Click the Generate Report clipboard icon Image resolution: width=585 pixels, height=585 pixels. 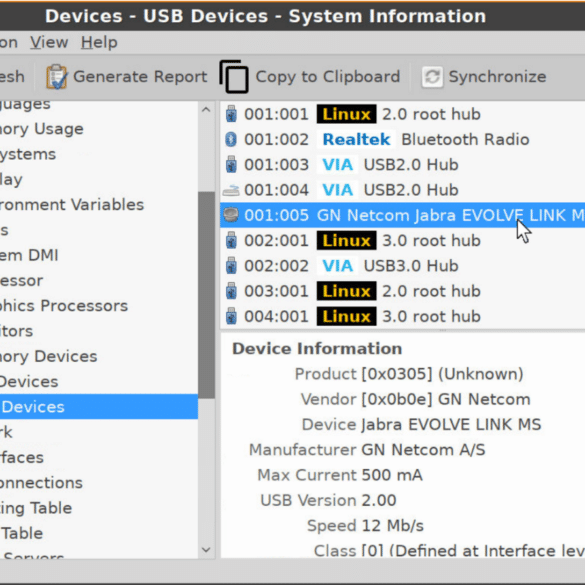(x=56, y=77)
